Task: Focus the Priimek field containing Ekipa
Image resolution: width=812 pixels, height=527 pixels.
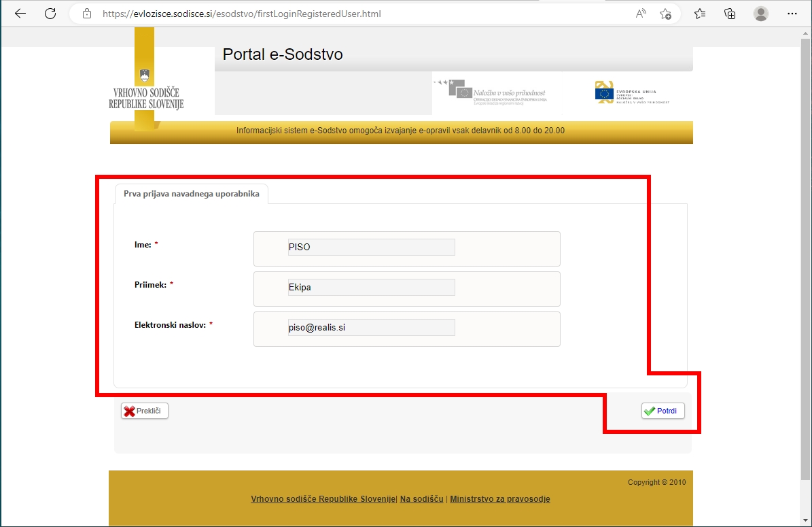Action: pos(371,288)
